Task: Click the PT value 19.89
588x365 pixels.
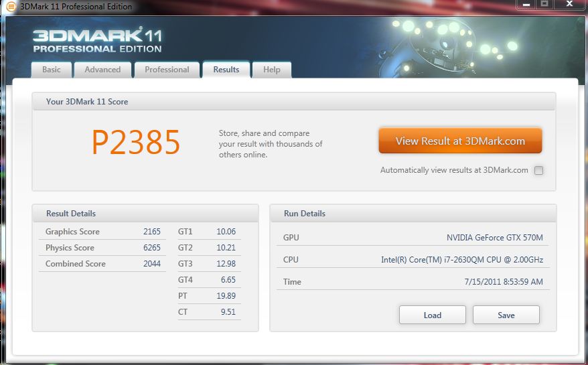Action: coord(226,296)
